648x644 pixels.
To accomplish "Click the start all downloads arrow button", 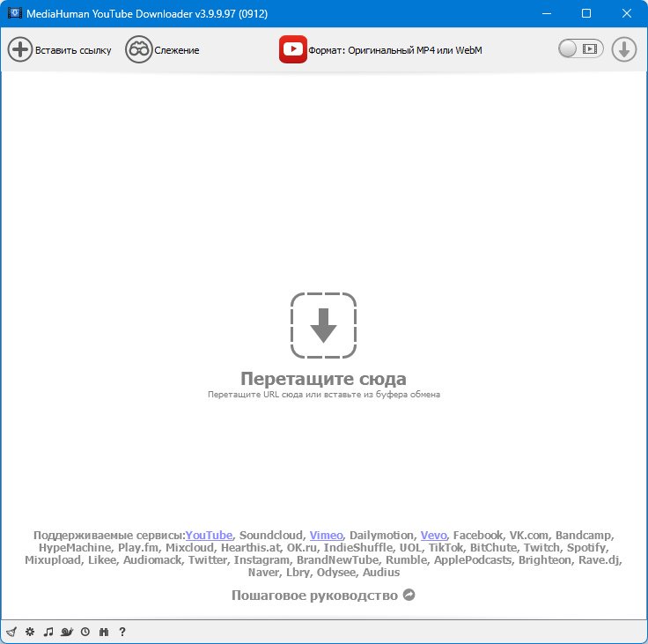I will 624,49.
